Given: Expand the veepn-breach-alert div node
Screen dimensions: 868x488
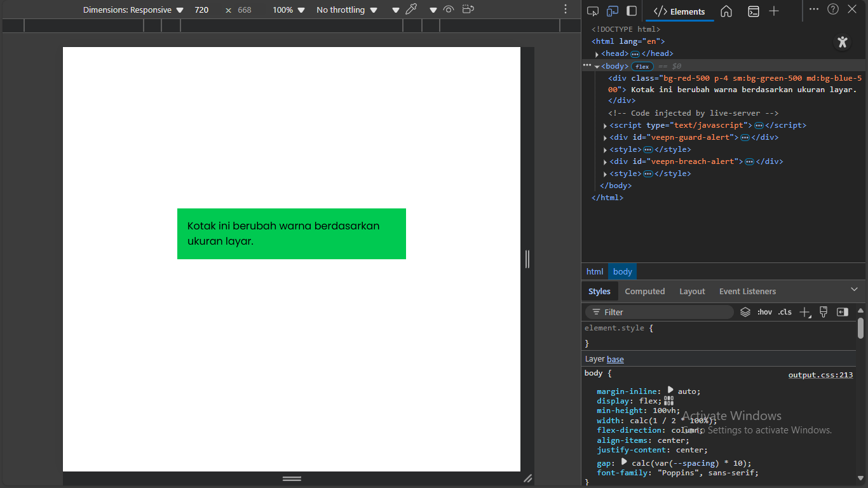Looking at the screenshot, I should pyautogui.click(x=606, y=162).
